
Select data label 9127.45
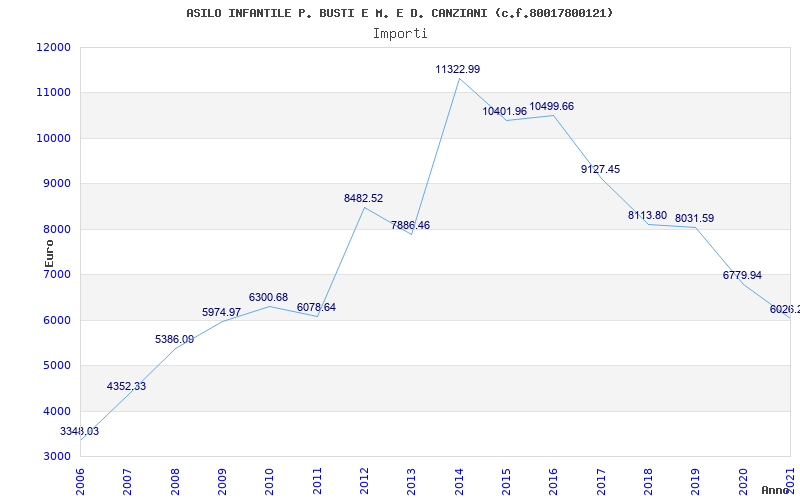pos(601,169)
